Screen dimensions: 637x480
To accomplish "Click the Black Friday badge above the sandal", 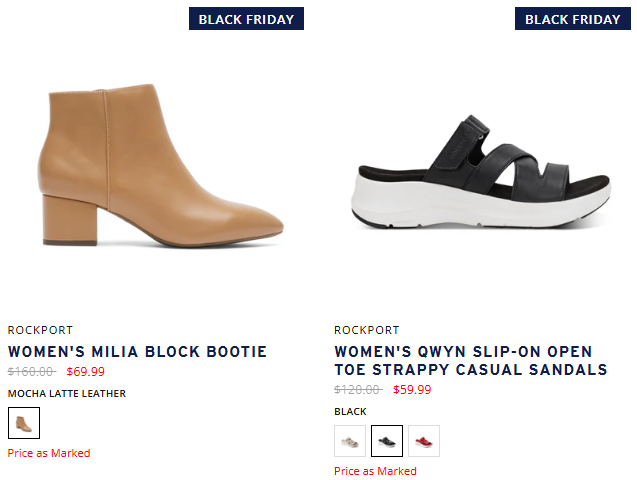I will pyautogui.click(x=573, y=19).
